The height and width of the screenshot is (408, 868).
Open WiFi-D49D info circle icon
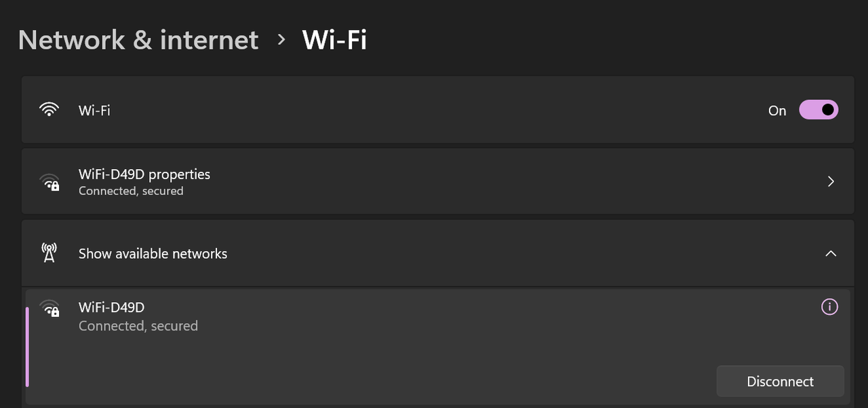click(x=829, y=307)
